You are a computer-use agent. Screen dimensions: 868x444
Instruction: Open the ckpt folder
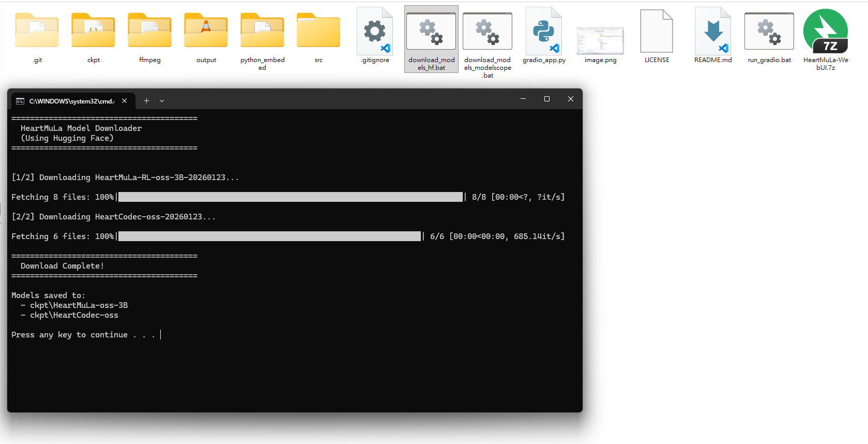(x=94, y=30)
